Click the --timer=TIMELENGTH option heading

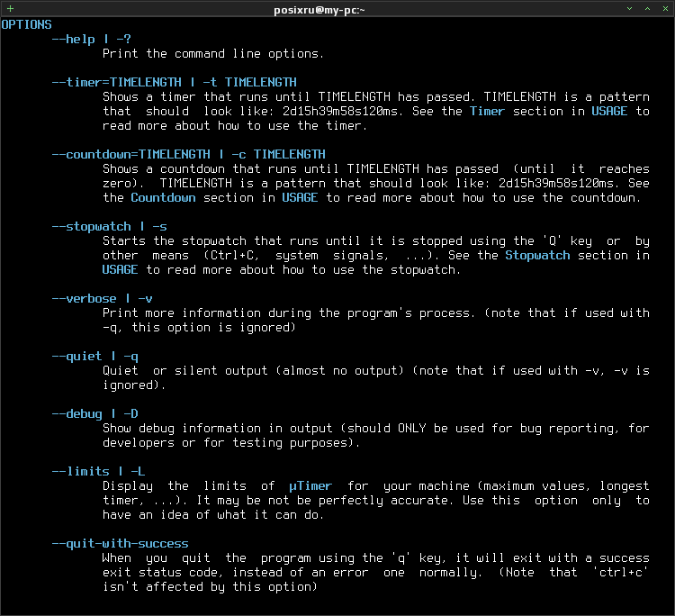(174, 82)
